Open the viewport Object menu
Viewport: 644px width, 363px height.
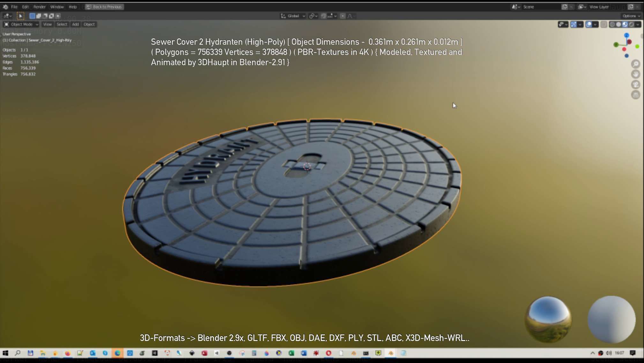[89, 24]
